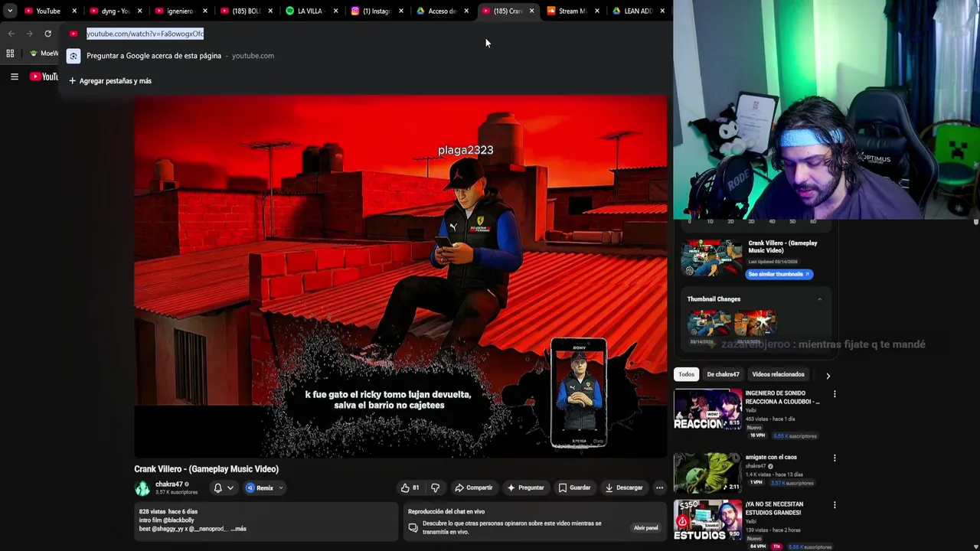980x551 pixels.
Task: Open 'INGENIERO DE SONIDO REACCIONA' video thumbnail
Action: 708,409
